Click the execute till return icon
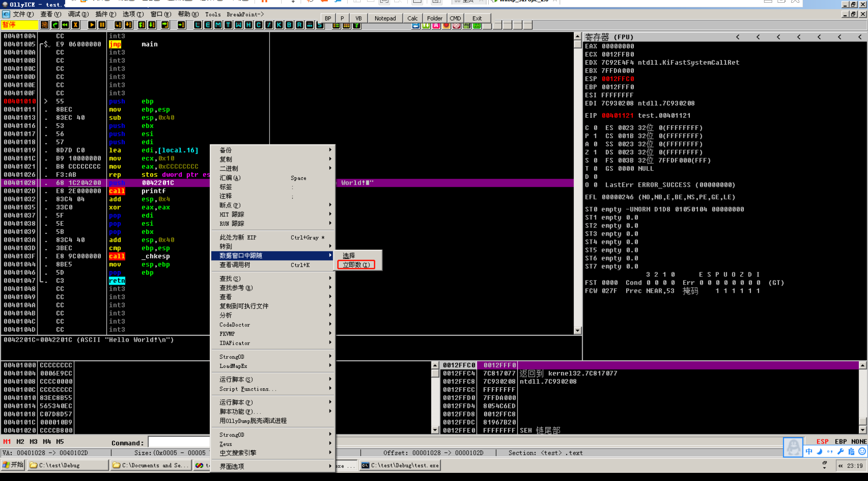The width and height of the screenshot is (868, 481). [165, 25]
